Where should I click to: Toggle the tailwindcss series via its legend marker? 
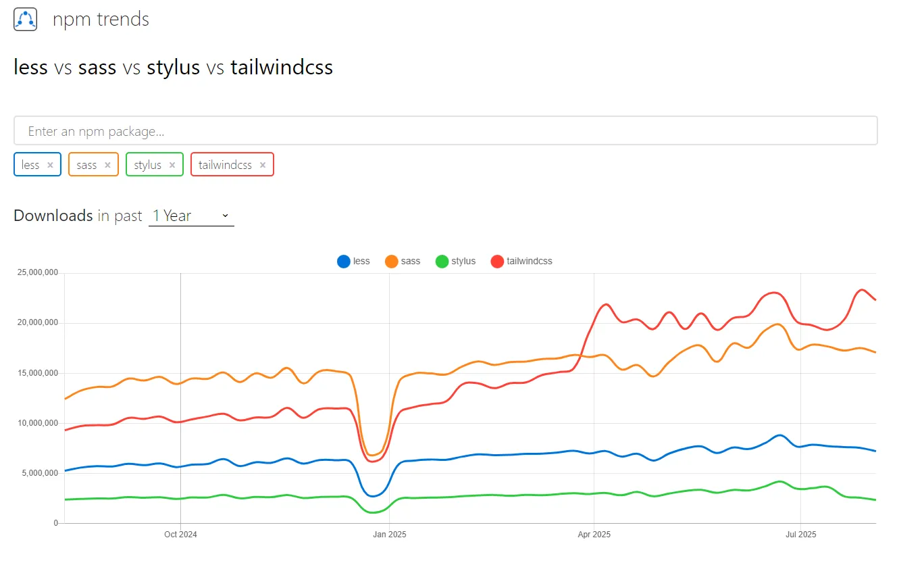tap(497, 261)
